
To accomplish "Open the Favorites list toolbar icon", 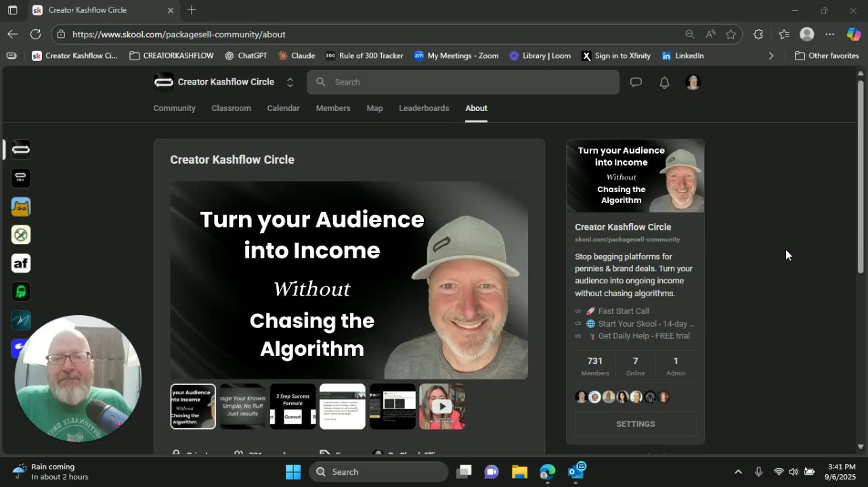I will (784, 34).
